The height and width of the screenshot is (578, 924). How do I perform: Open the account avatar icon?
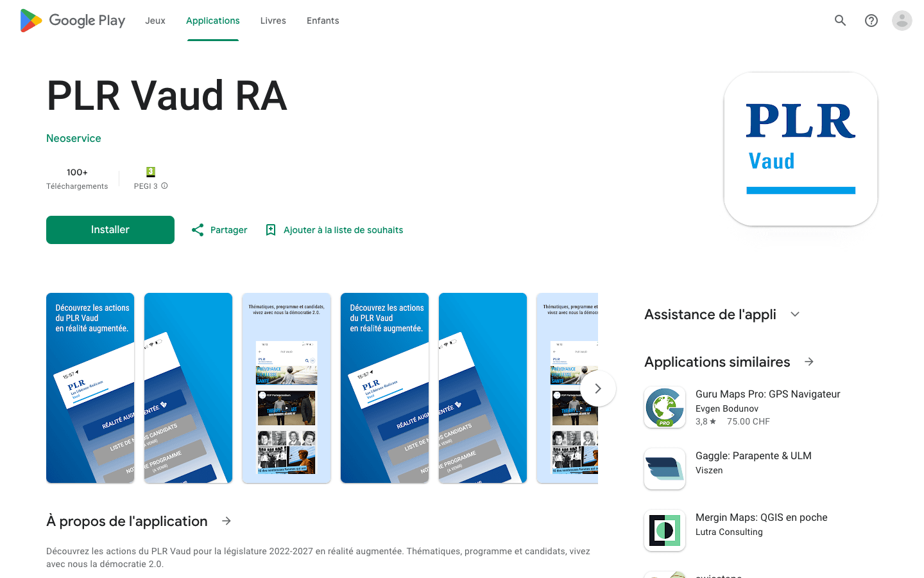pyautogui.click(x=902, y=20)
